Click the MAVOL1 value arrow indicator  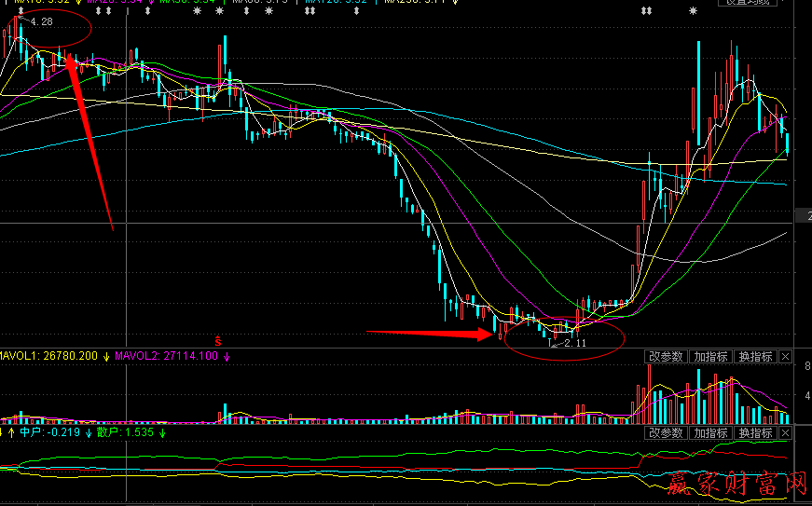click(107, 356)
